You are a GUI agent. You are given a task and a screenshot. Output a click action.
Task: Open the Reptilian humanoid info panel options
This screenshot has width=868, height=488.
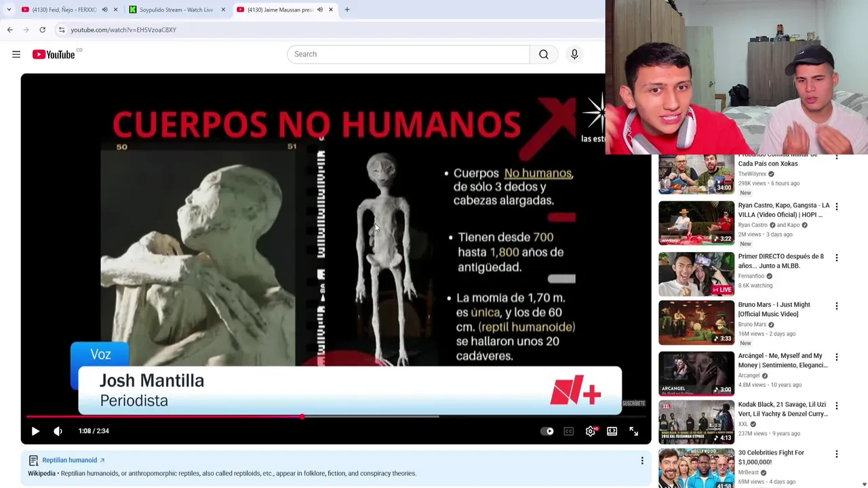(x=642, y=461)
